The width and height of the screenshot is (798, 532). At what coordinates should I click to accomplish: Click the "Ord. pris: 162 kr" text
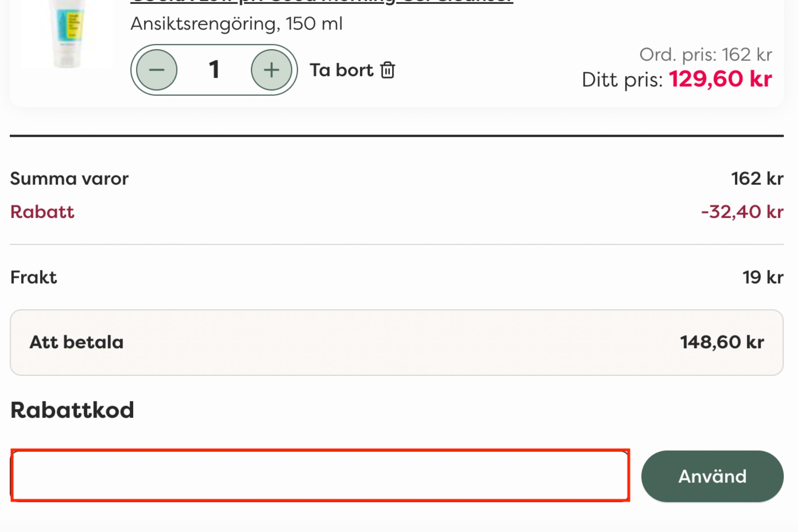click(706, 55)
